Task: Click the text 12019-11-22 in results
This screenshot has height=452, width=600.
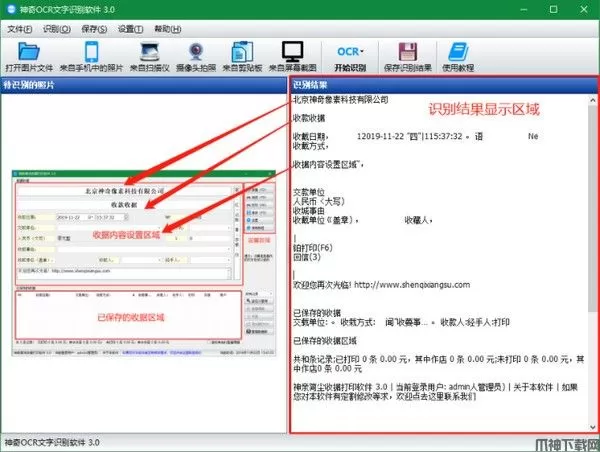Action: click(x=379, y=136)
